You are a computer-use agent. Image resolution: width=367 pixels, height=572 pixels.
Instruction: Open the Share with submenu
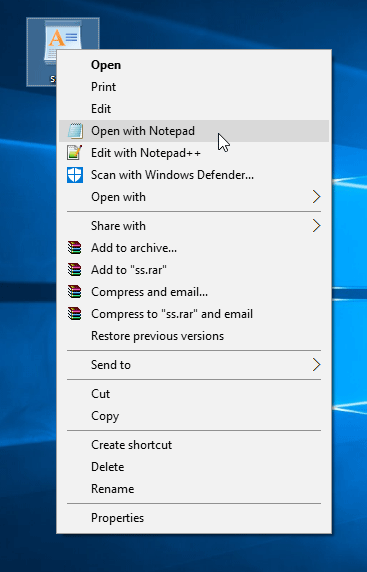[194, 226]
